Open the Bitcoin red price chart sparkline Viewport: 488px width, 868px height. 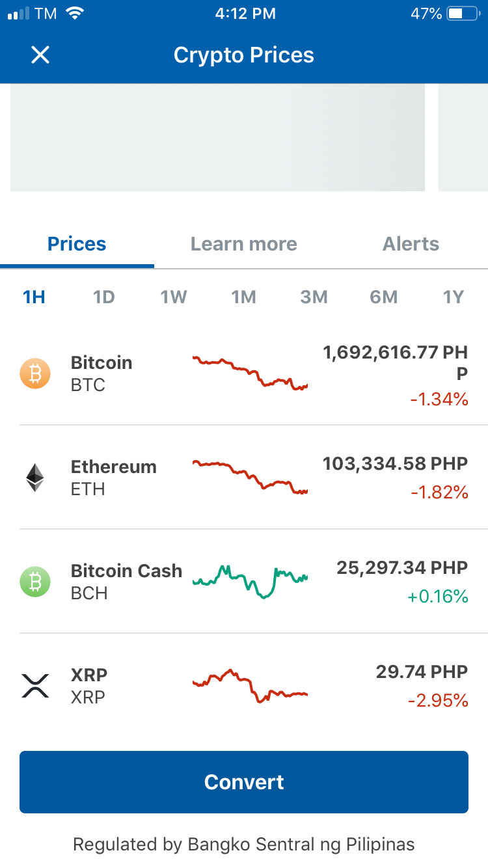coord(251,373)
